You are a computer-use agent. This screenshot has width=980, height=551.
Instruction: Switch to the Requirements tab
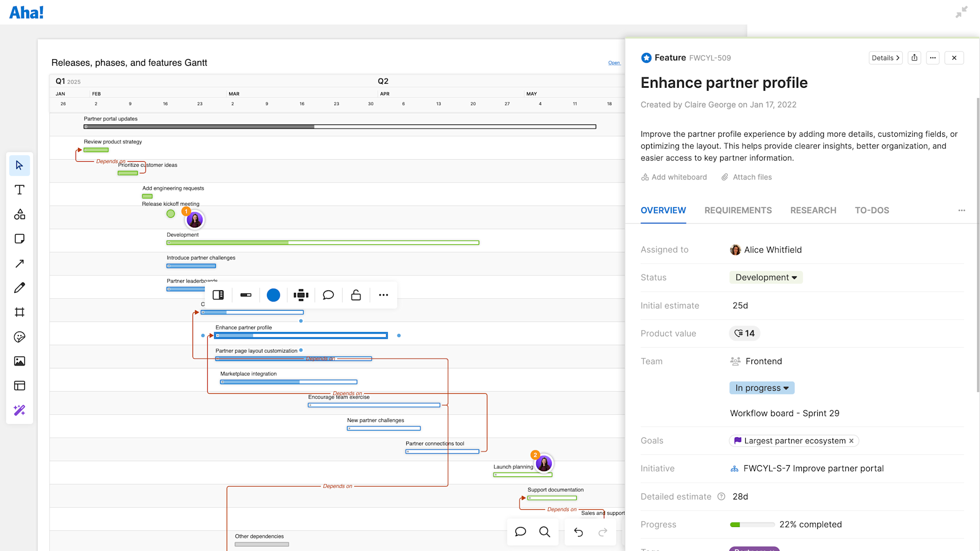(738, 210)
